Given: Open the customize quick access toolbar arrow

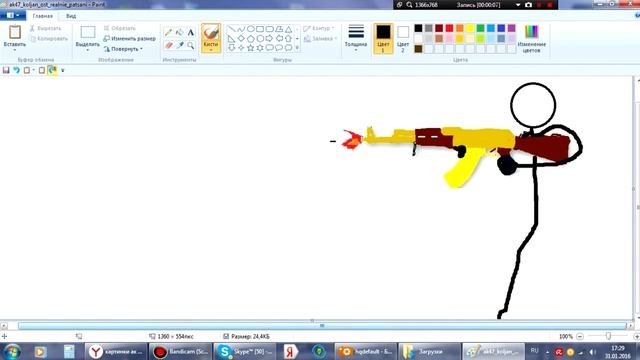Looking at the screenshot, I should click(62, 70).
